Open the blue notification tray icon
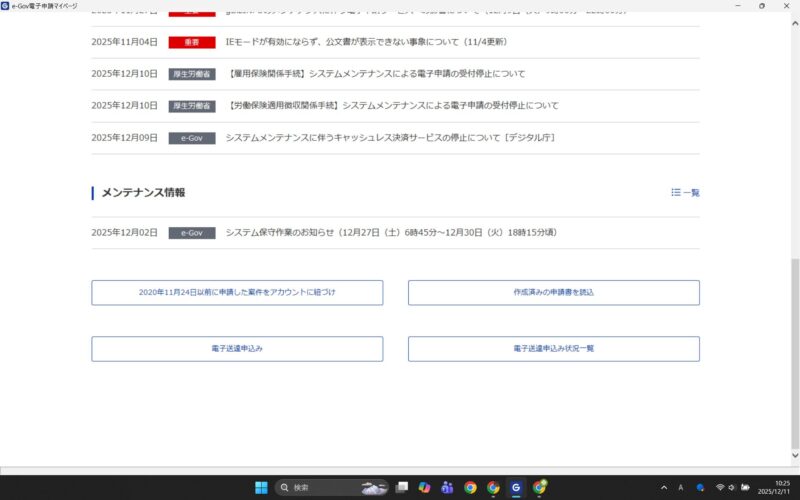800x500 pixels. pyautogui.click(x=701, y=488)
